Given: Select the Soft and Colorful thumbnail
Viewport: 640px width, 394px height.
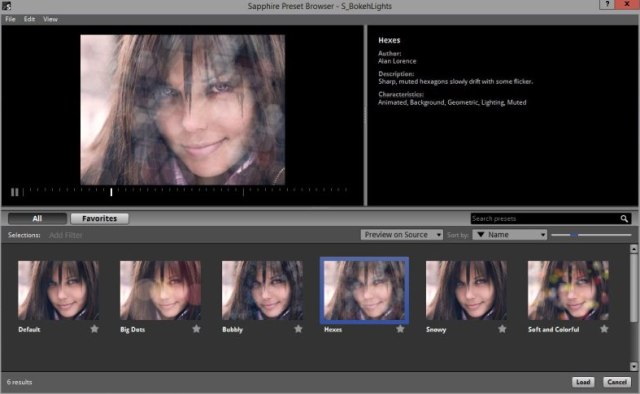Looking at the screenshot, I should 568,290.
